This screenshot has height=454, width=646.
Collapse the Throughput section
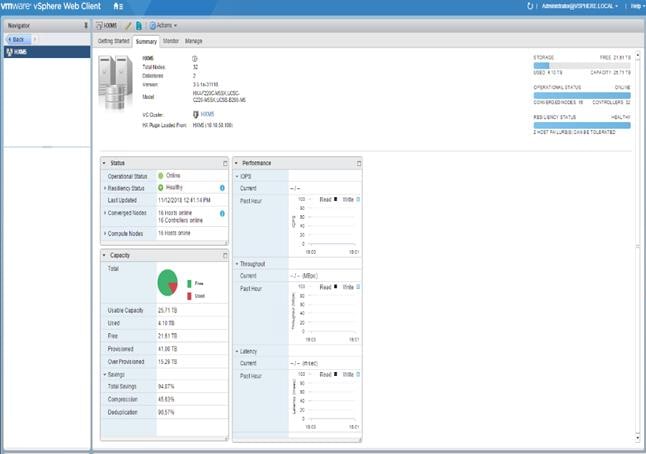click(x=237, y=264)
